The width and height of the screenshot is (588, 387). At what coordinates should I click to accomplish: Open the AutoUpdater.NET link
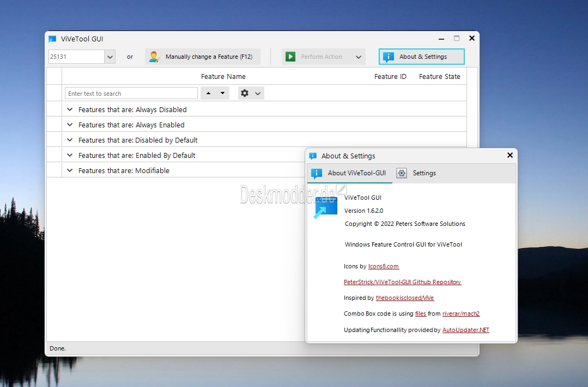point(466,330)
